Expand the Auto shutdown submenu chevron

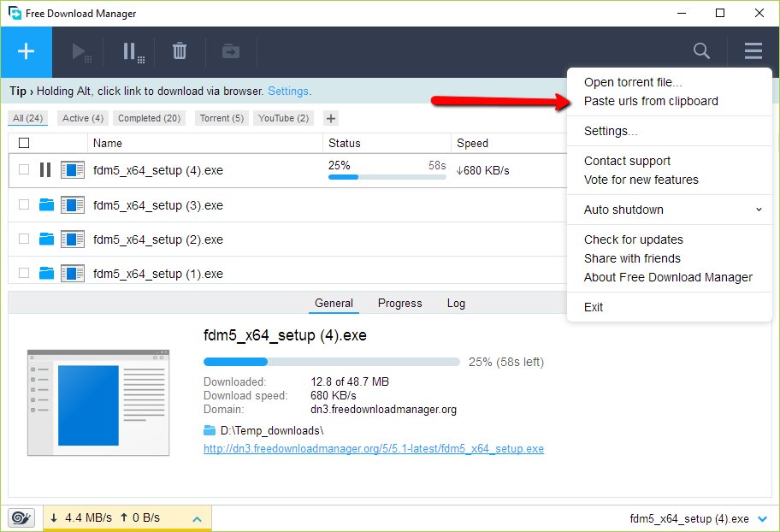coord(759,210)
